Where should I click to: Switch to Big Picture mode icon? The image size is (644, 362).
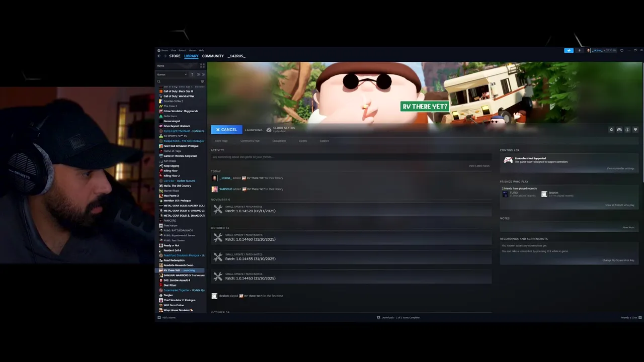click(622, 50)
